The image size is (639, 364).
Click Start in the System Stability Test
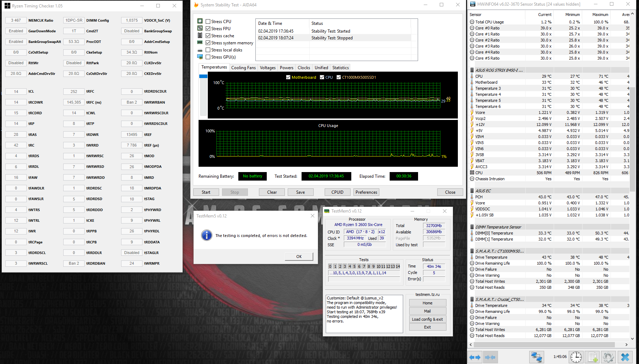[206, 192]
